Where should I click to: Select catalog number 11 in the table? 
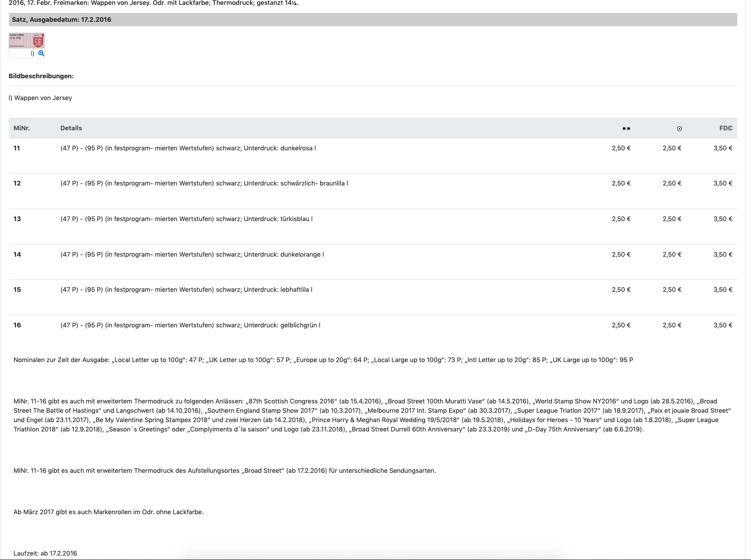(17, 148)
